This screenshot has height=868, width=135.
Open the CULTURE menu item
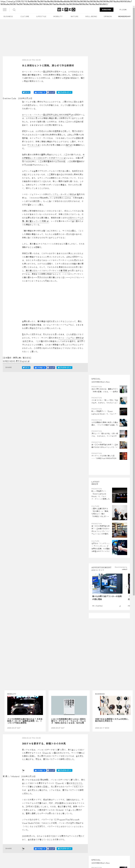(x=25, y=16)
